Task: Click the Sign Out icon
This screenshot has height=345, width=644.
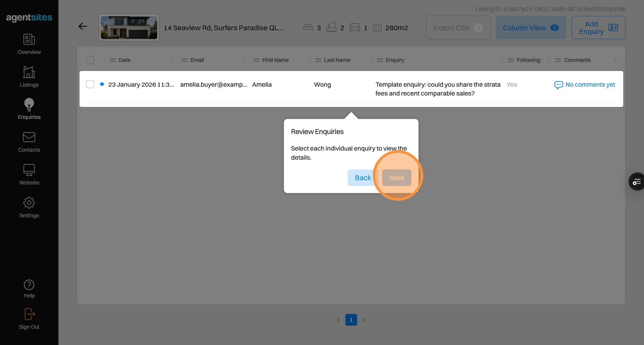Action: pyautogui.click(x=29, y=314)
